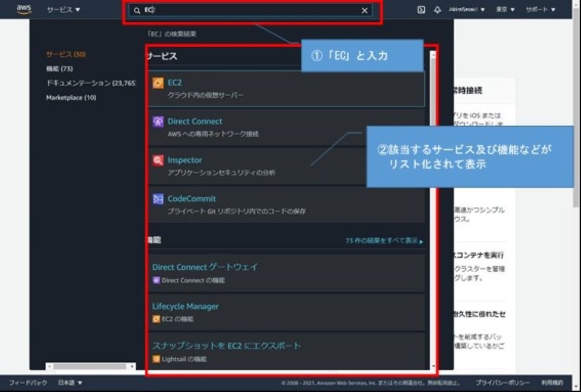Image resolution: width=581 pixels, height=392 pixels.
Task: Open the notifications bell
Action: [x=438, y=10]
